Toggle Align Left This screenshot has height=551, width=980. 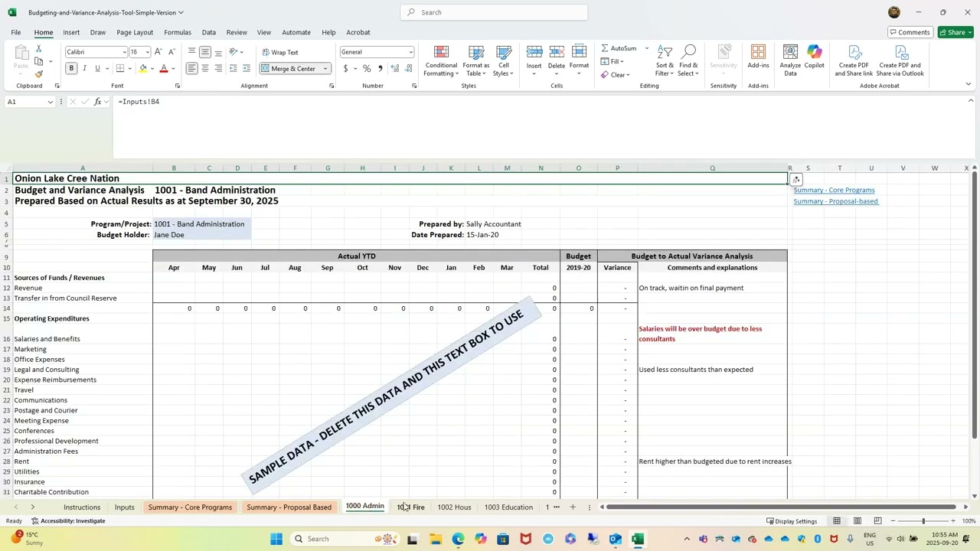point(191,68)
